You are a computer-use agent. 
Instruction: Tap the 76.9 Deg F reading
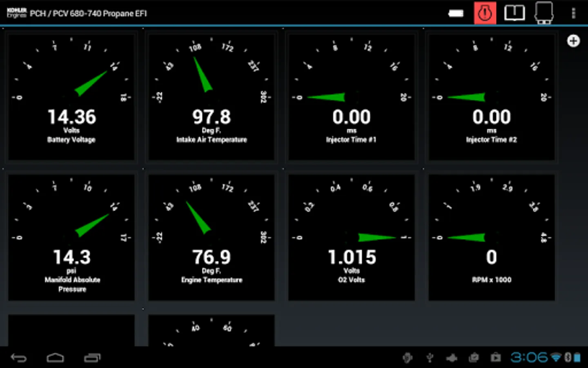212,257
